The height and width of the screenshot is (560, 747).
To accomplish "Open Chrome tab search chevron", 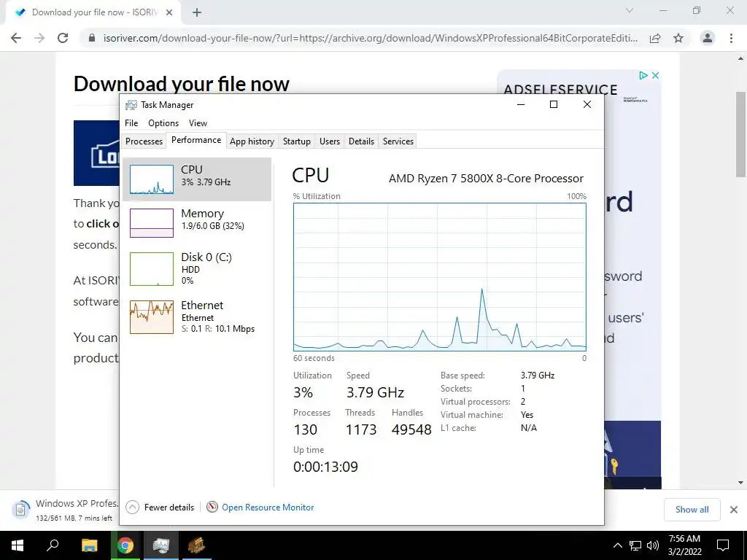I will (x=630, y=10).
